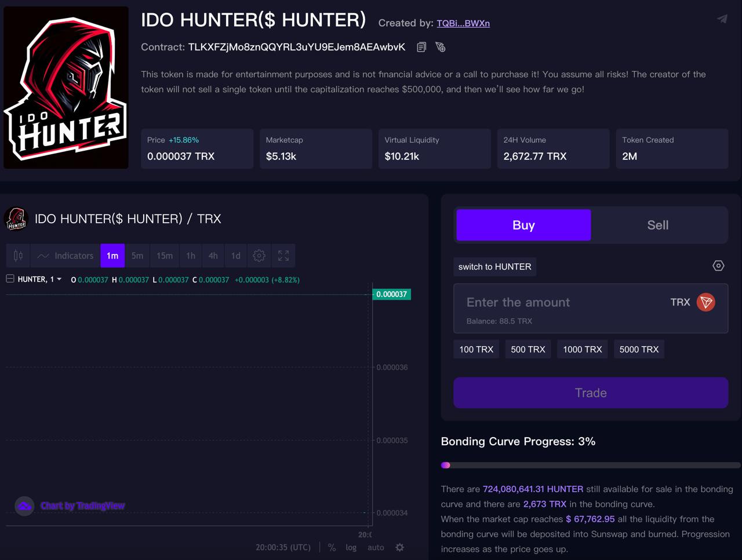Viewport: 742px width, 560px height.
Task: Open creator link TQBi...BWXn
Action: pyautogui.click(x=463, y=23)
